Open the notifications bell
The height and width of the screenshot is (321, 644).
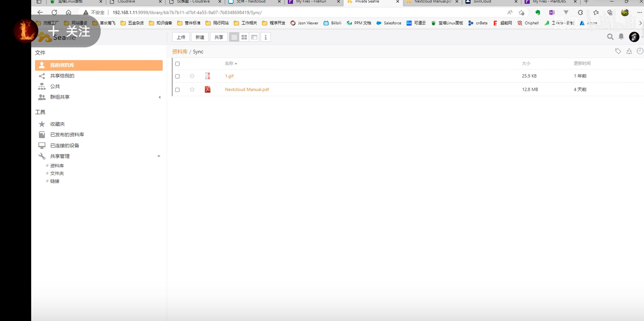[621, 37]
